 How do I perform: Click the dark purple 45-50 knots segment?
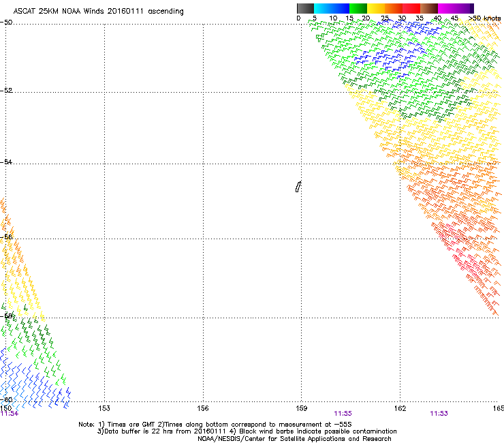coord(464,8)
